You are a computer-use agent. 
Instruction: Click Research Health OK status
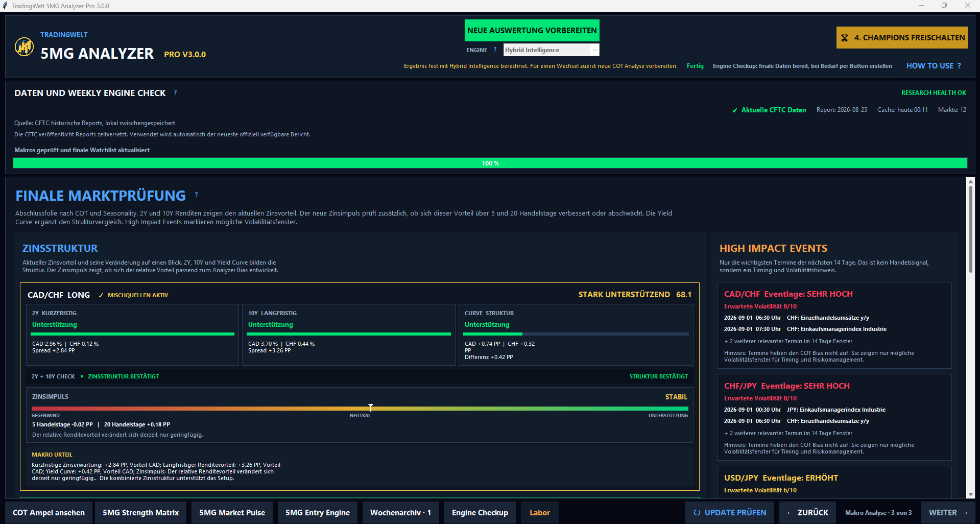[x=934, y=93]
